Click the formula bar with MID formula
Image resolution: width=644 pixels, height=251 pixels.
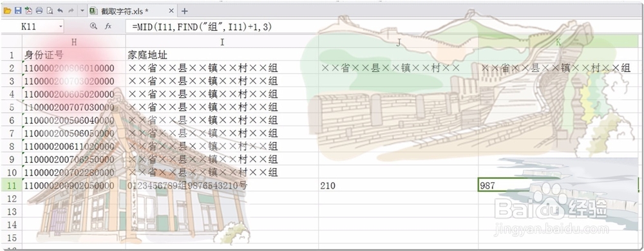[384, 27]
